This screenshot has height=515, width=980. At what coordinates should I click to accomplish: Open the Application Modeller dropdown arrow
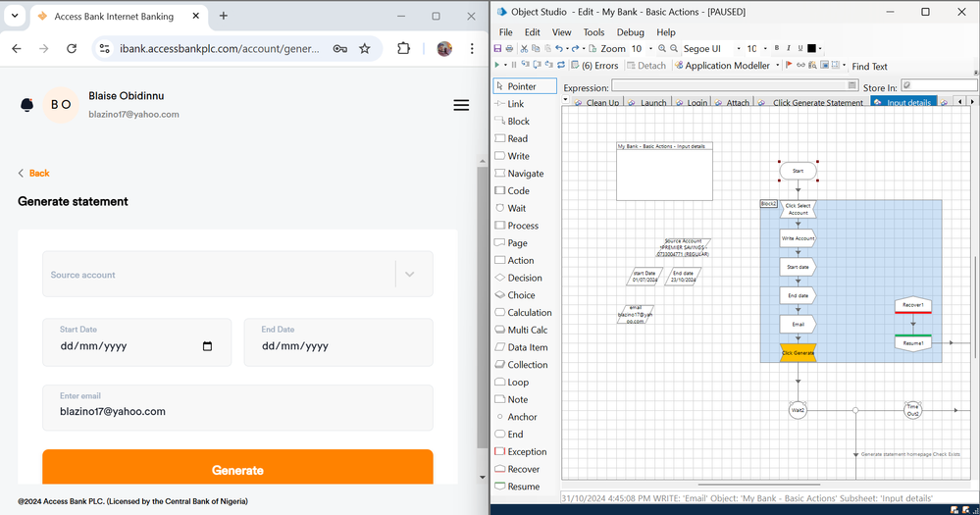coord(777,66)
